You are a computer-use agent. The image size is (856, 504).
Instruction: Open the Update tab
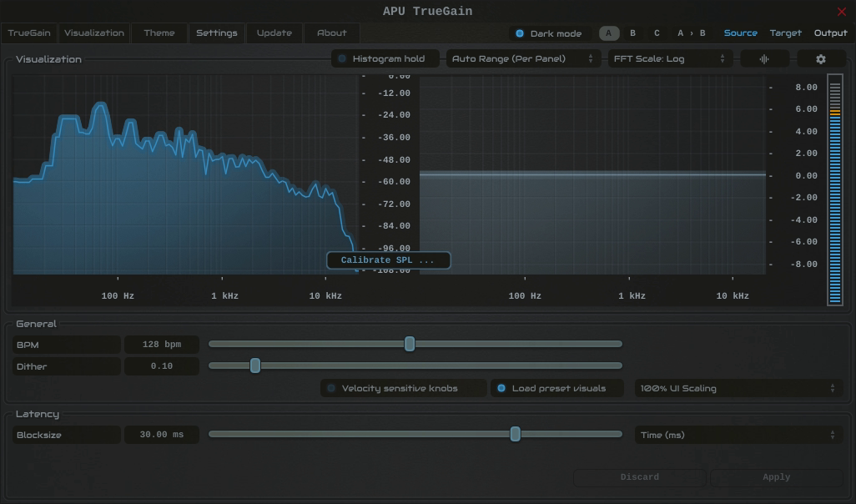[x=274, y=33]
